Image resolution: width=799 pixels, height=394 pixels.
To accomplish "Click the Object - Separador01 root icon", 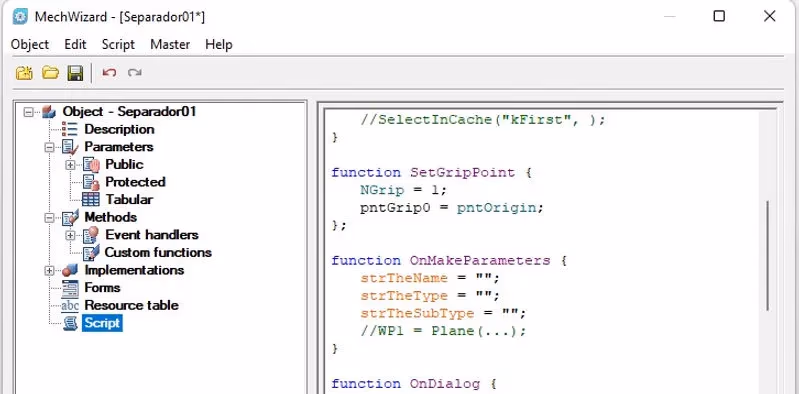I will pos(48,112).
